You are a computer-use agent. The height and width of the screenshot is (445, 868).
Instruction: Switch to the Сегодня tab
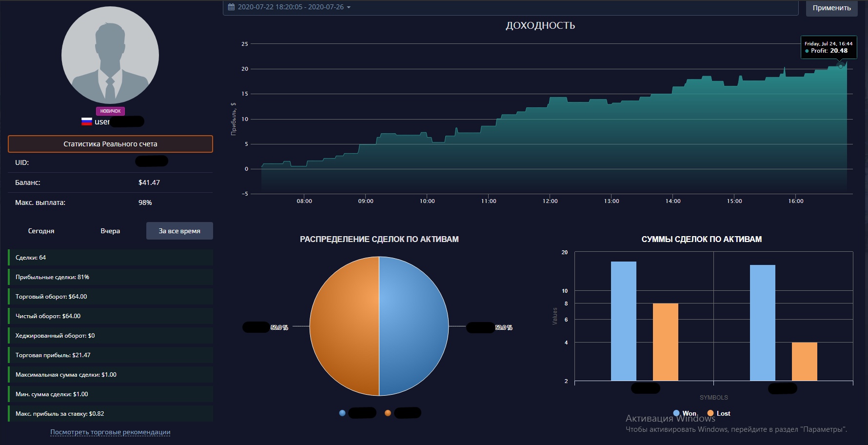pos(41,231)
